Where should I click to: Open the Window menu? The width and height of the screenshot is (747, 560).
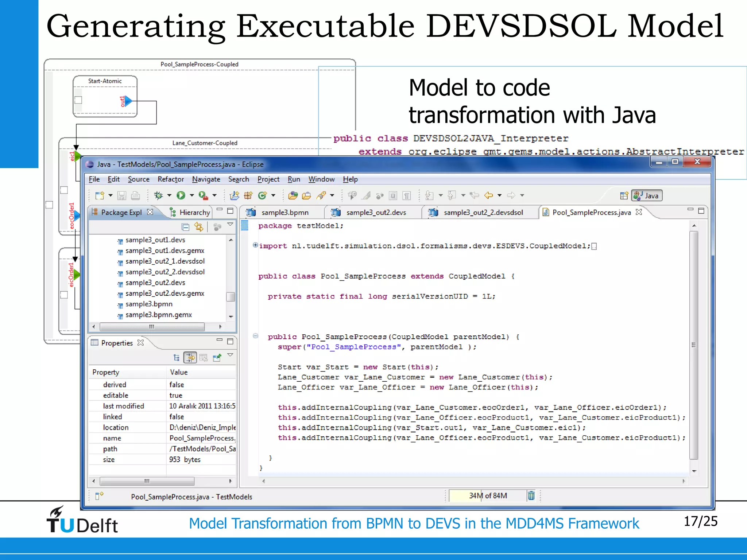click(321, 179)
